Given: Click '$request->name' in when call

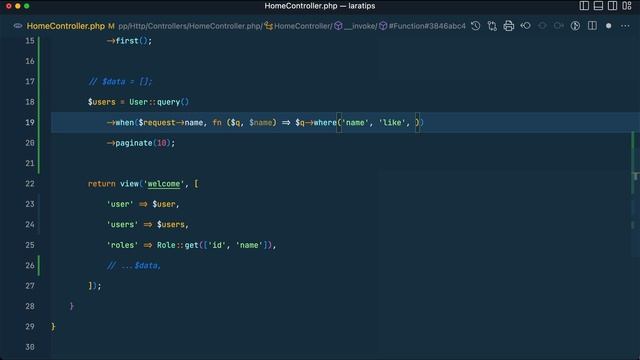Looking at the screenshot, I should (x=171, y=122).
